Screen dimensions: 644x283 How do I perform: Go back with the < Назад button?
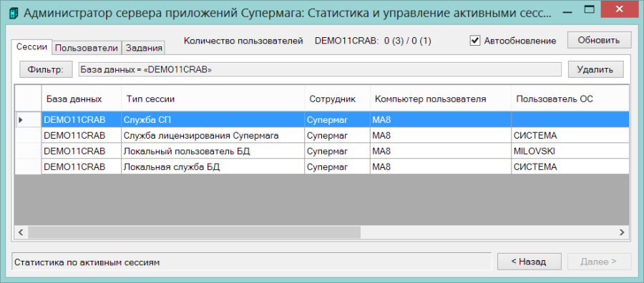point(529,262)
